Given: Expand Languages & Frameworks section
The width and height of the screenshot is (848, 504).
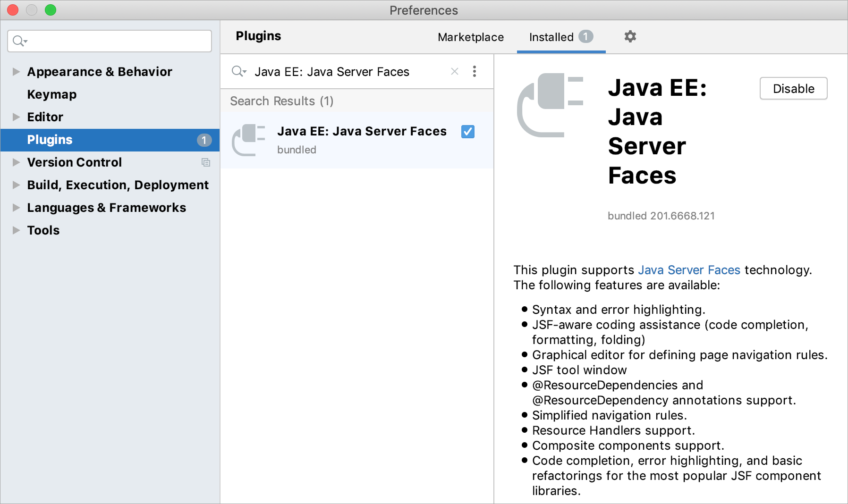Looking at the screenshot, I should pyautogui.click(x=16, y=208).
